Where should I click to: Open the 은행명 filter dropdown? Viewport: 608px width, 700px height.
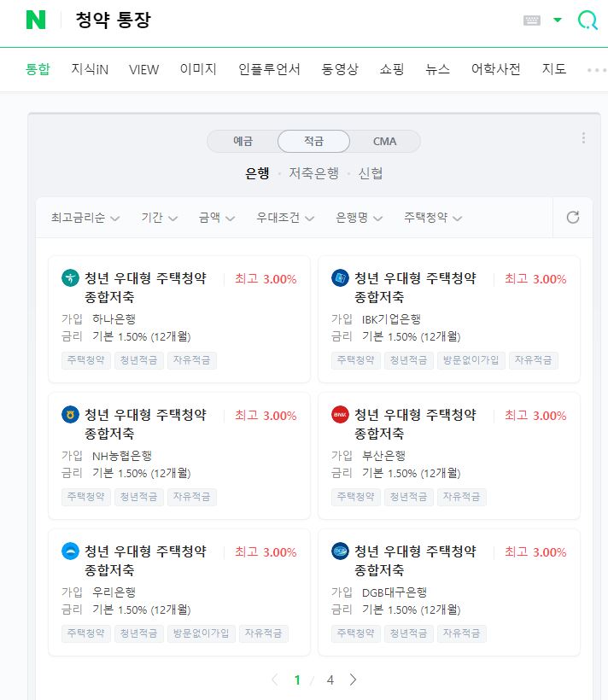pos(359,218)
